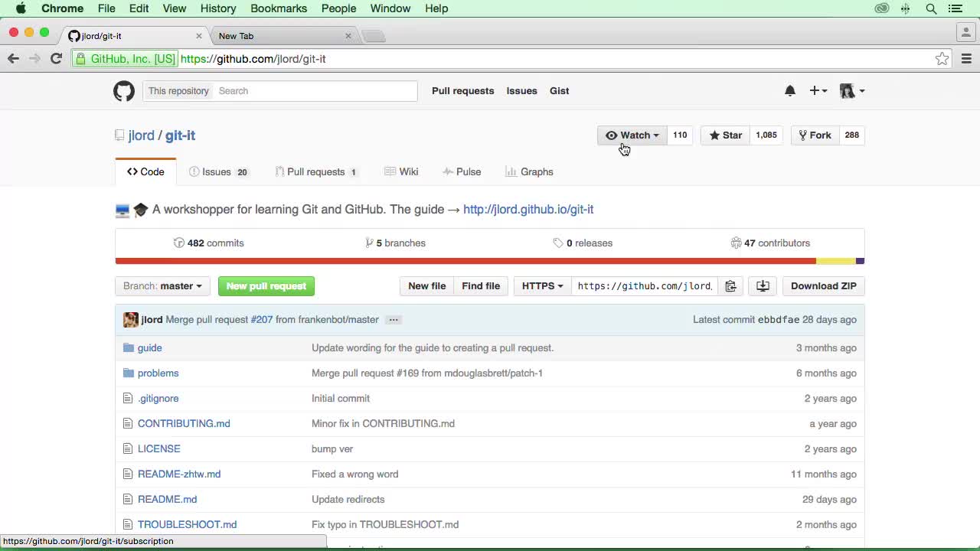Viewport: 980px width, 551px height.
Task: Open the Graphs tab
Action: pyautogui.click(x=529, y=172)
